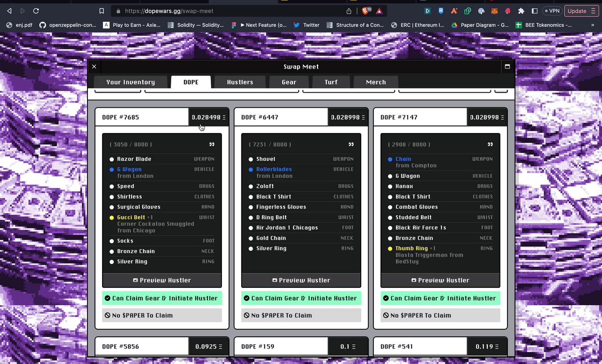Click the quote icon on DOPE #6447 card
Viewport: 602px width, 364px height.
[351, 144]
